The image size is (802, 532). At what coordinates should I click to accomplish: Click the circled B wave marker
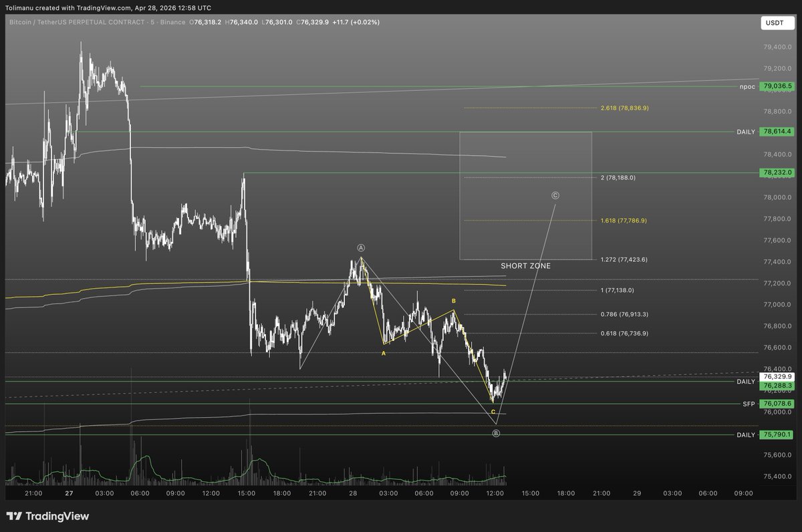pos(496,433)
